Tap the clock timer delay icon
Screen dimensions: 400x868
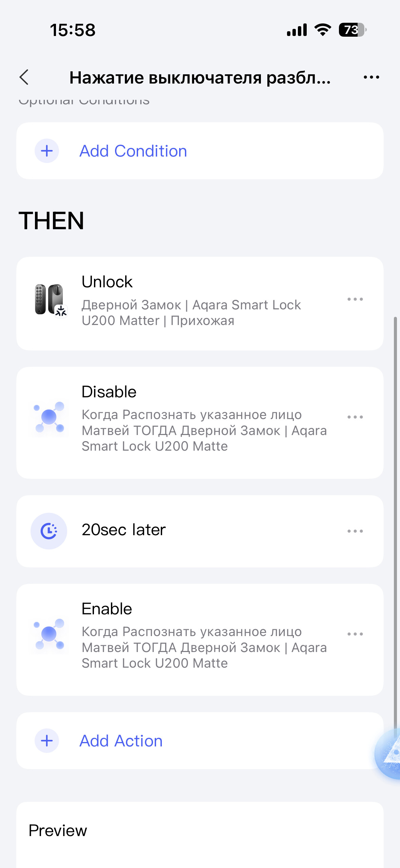click(49, 531)
